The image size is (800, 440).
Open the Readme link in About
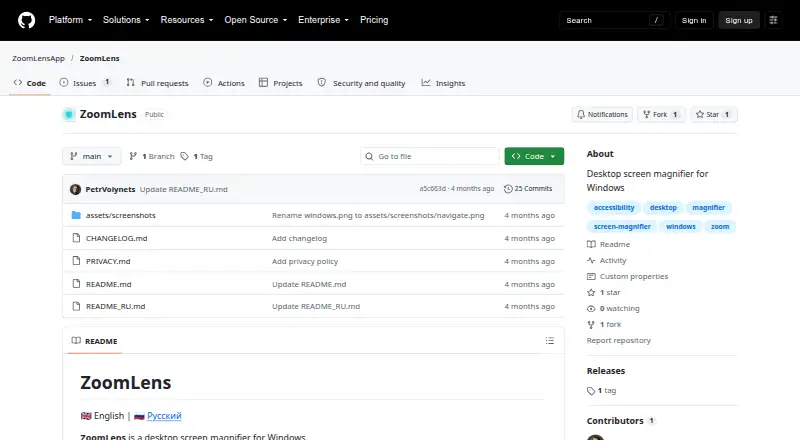(x=609, y=245)
